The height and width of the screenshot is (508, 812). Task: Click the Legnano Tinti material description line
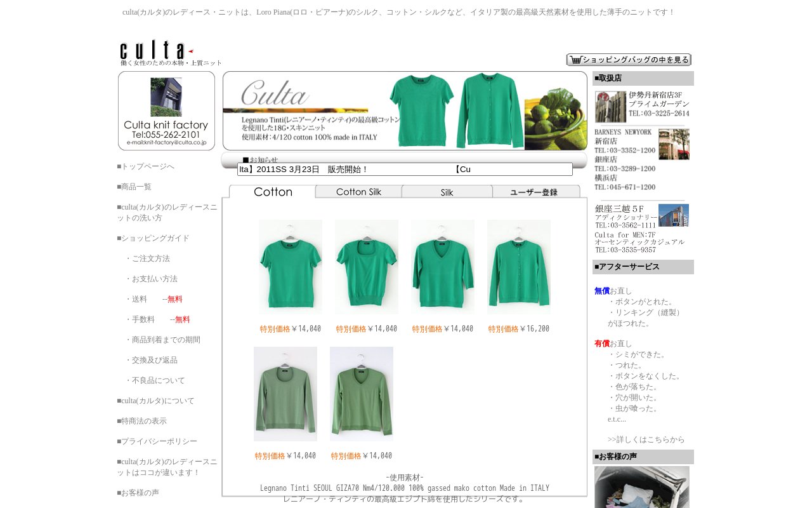click(x=405, y=488)
